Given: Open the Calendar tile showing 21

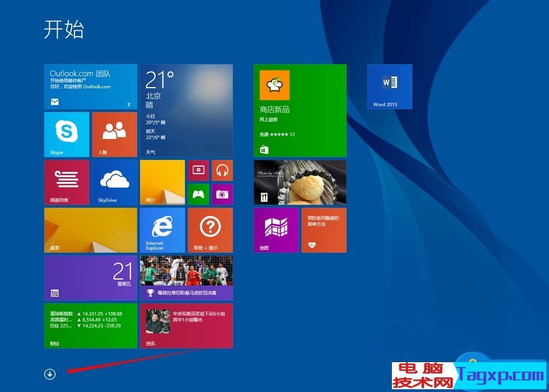Looking at the screenshot, I should pos(90,278).
